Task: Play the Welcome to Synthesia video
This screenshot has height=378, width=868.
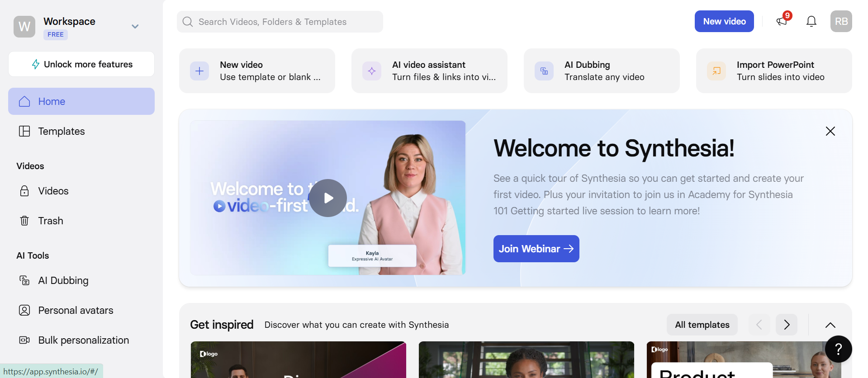Action: pos(328,198)
